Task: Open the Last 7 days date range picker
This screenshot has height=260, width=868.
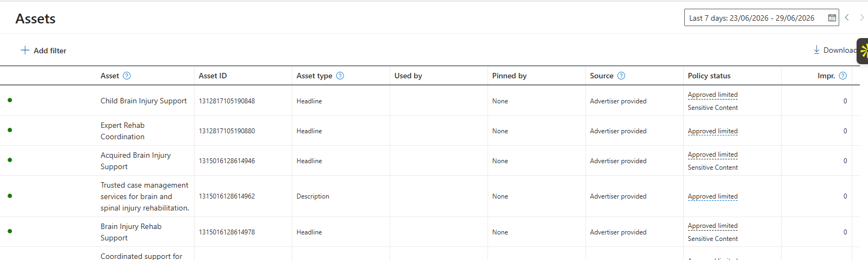Action: pyautogui.click(x=761, y=18)
